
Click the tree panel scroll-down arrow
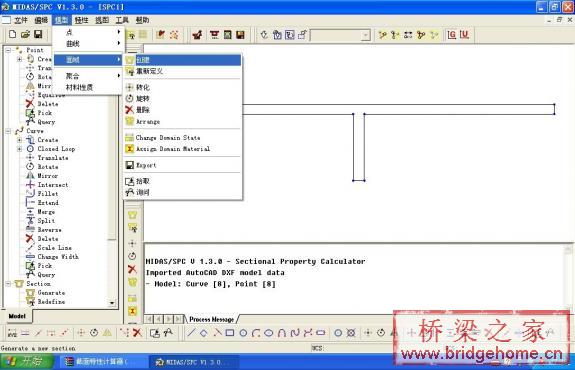pos(112,303)
